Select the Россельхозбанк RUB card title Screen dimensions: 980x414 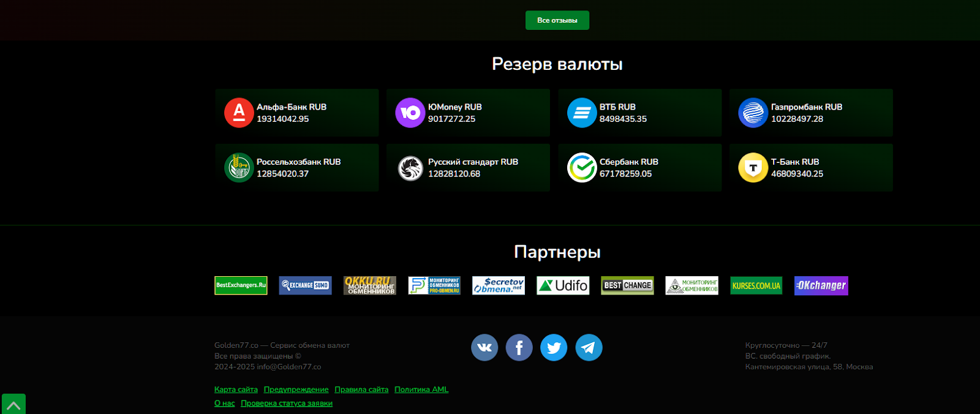point(299,162)
